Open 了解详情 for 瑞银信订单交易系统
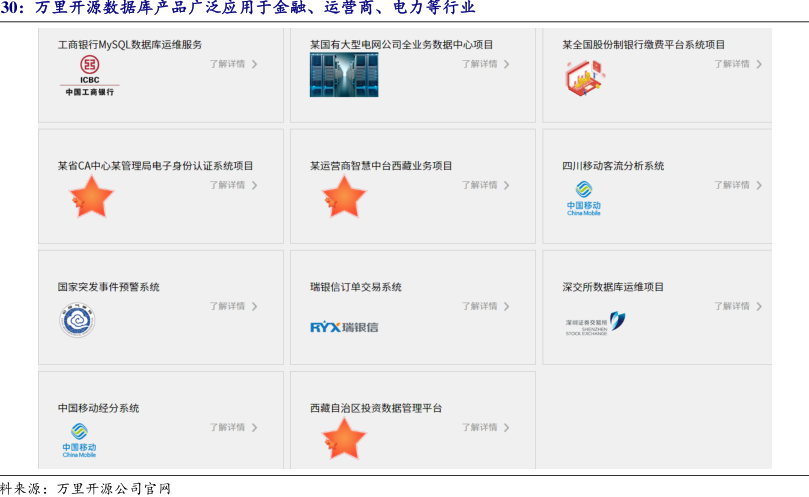 (x=479, y=306)
